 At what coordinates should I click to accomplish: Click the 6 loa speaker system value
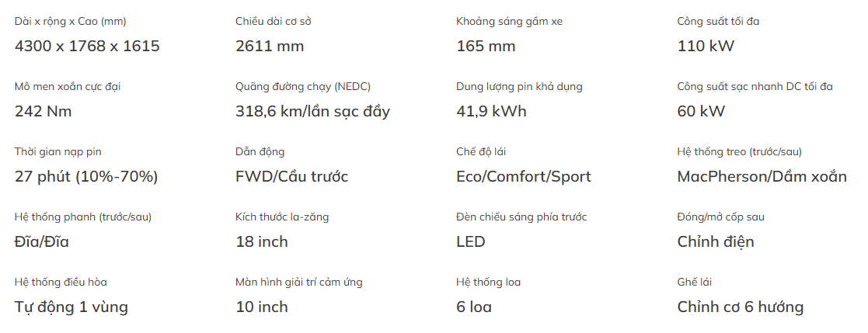tap(474, 307)
